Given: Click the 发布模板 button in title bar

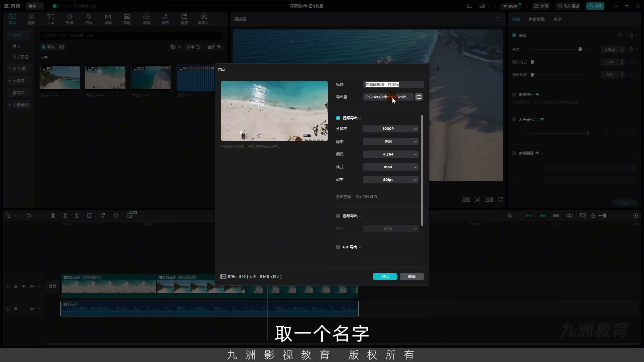Looking at the screenshot, I should (x=569, y=6).
